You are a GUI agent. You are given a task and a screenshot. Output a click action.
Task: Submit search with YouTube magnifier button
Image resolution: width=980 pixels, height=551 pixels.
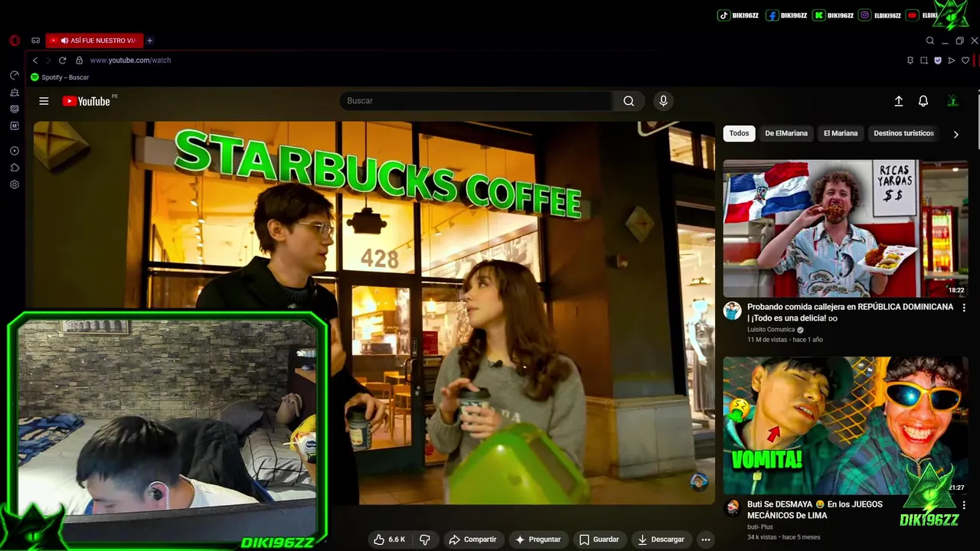click(x=629, y=101)
